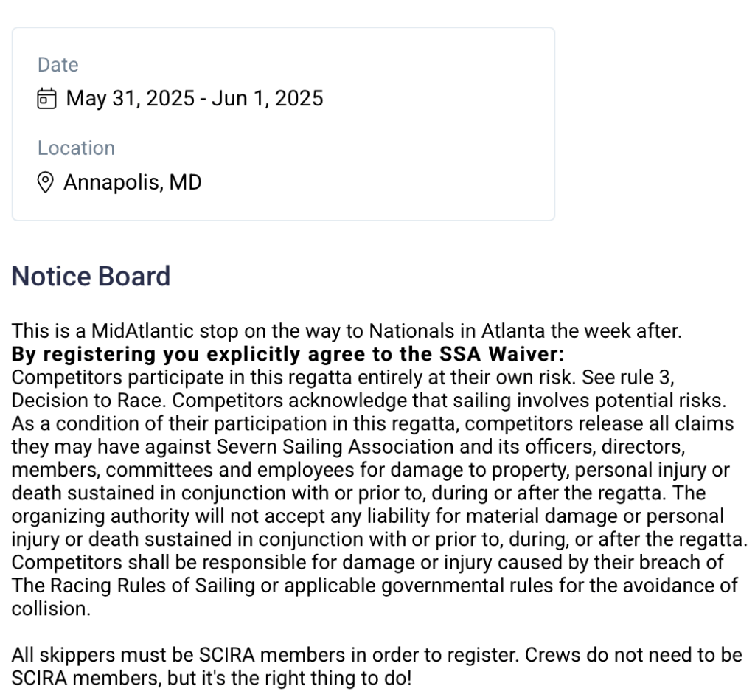Image resolution: width=755 pixels, height=700 pixels.
Task: Click "it's the right thing to do!"
Action: (308, 679)
